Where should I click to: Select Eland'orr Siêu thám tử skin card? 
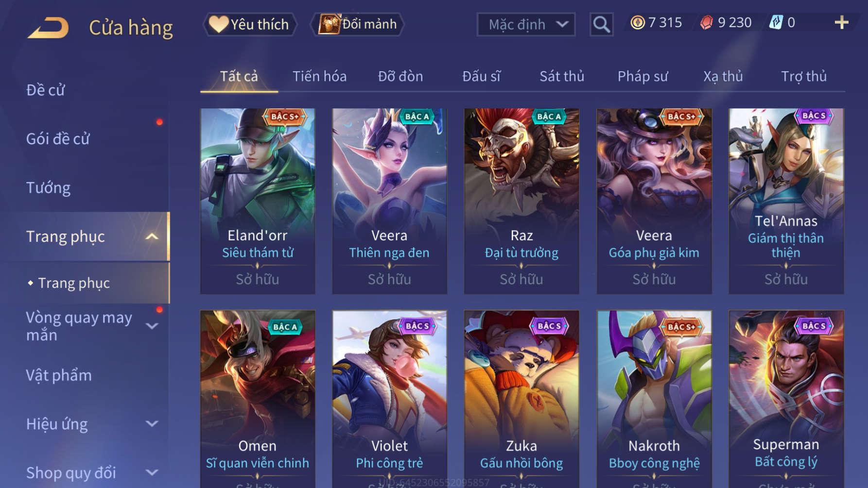click(x=258, y=201)
